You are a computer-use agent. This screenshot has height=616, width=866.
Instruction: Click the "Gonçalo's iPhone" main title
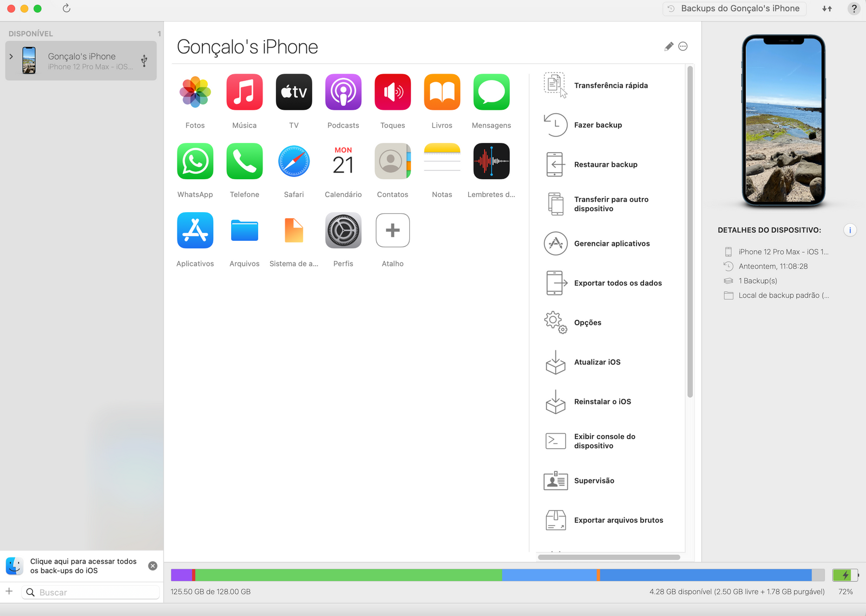(x=247, y=47)
